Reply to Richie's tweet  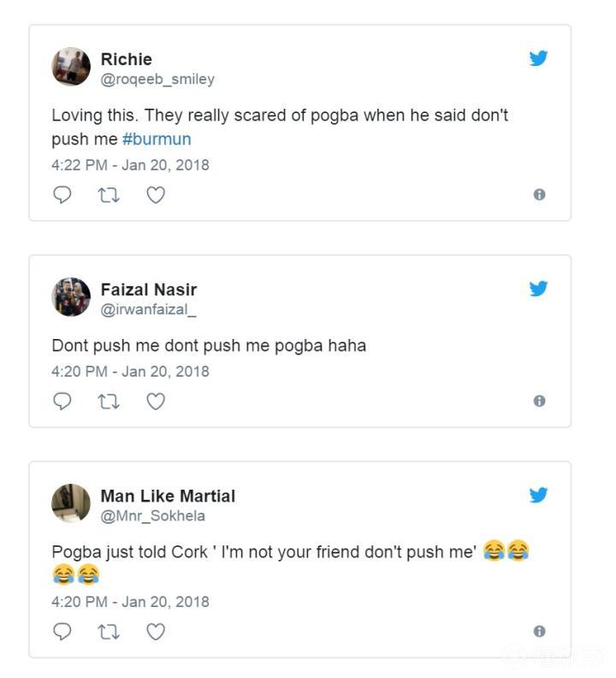(62, 195)
